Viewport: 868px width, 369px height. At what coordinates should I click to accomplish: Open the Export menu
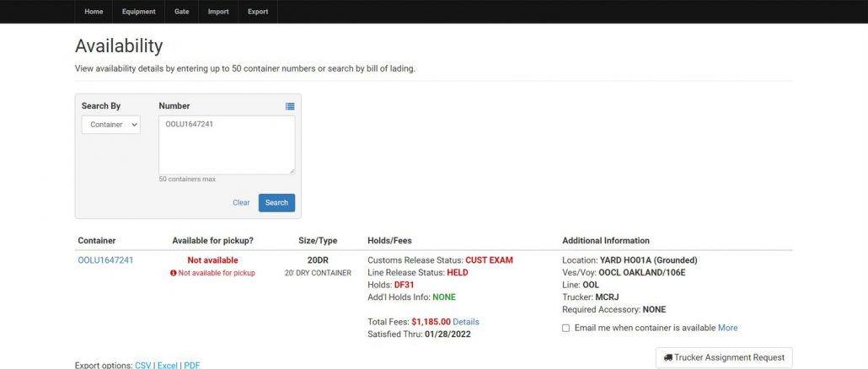(258, 12)
